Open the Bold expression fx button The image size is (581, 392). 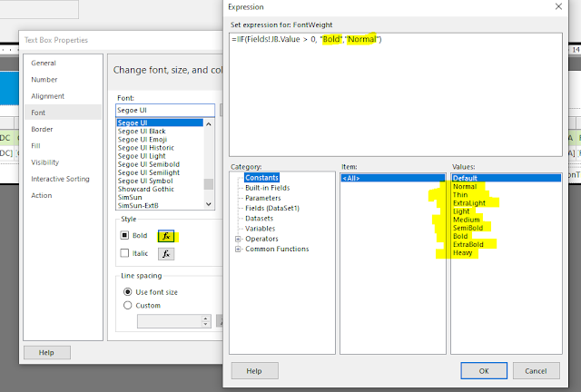pos(166,236)
